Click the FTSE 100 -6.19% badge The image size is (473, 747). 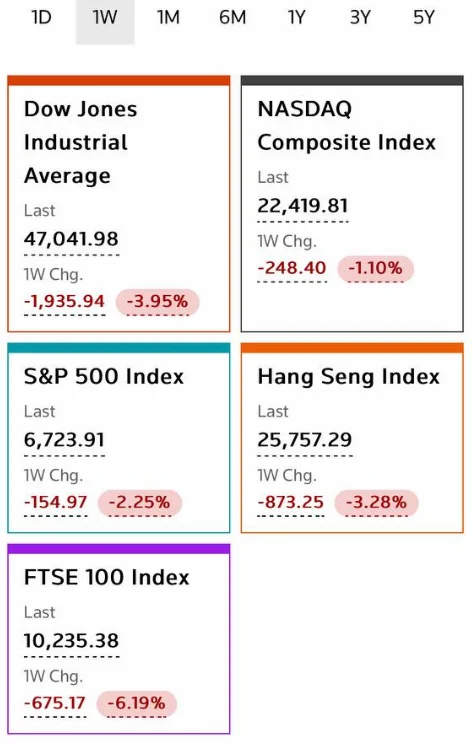(137, 704)
